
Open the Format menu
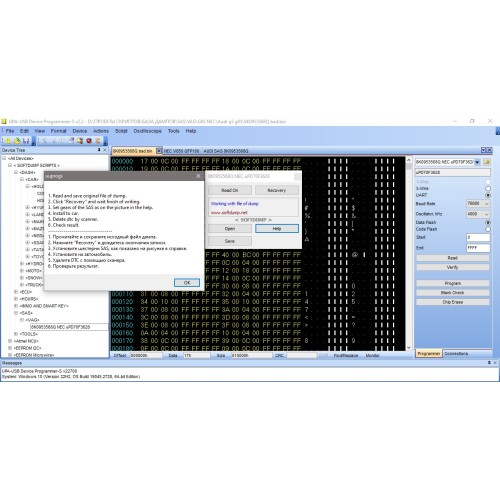click(x=59, y=131)
